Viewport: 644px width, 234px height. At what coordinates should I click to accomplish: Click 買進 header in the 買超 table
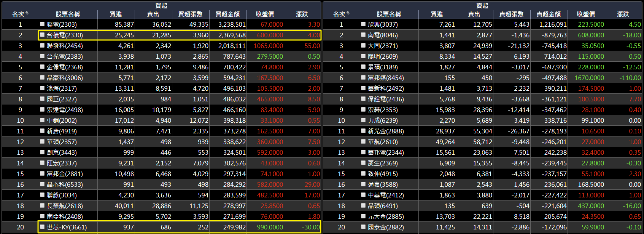pos(116,14)
